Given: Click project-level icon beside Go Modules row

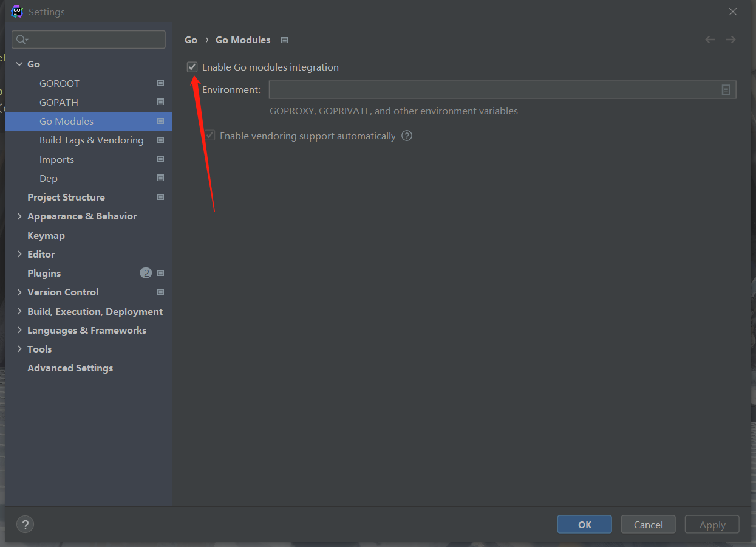Looking at the screenshot, I should pos(160,121).
